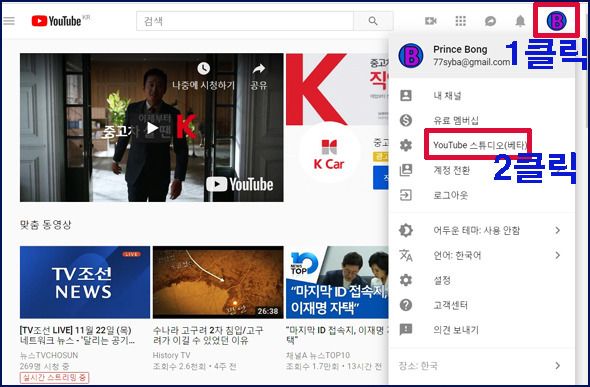Click the 26:38 duration badge
The width and height of the screenshot is (590, 387).
[x=268, y=311]
